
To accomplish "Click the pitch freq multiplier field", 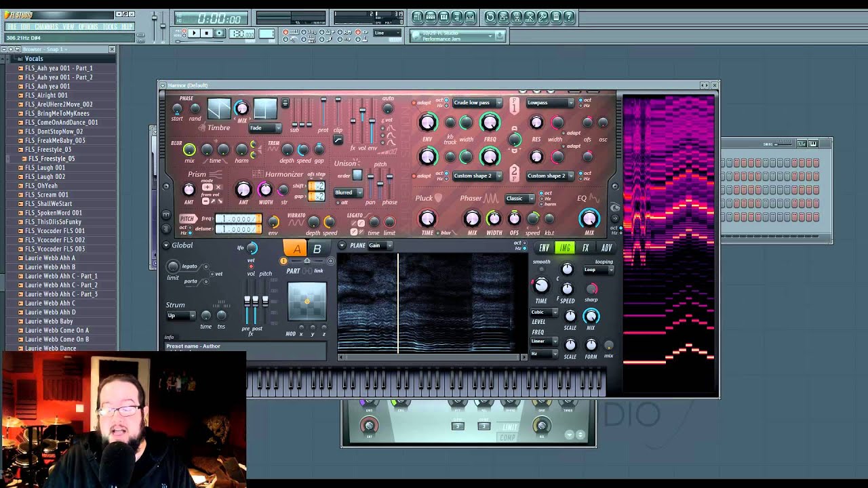I will click(x=238, y=219).
